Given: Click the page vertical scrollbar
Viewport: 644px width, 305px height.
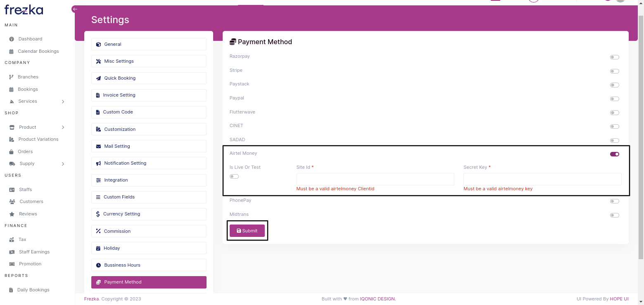Looking at the screenshot, I should 641,137.
